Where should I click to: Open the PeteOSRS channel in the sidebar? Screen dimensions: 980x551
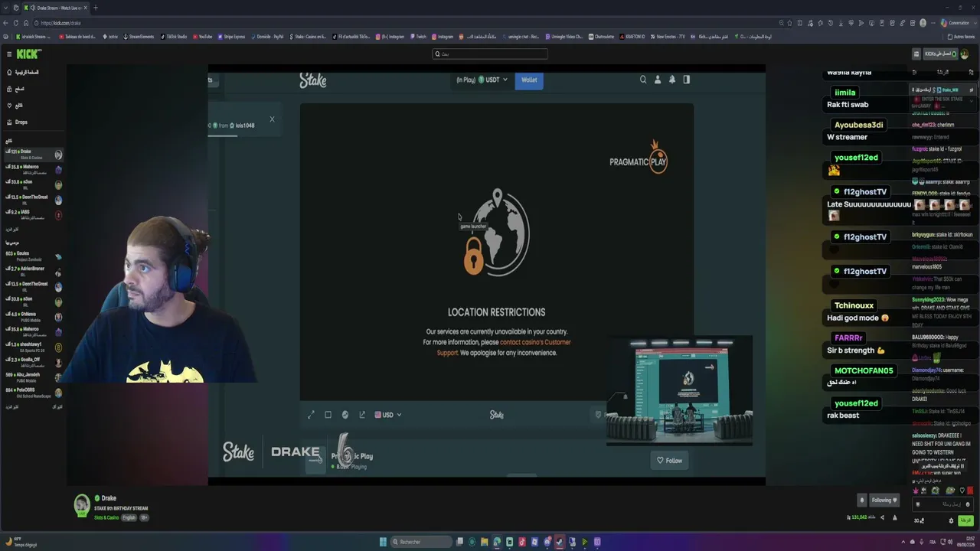pos(34,393)
